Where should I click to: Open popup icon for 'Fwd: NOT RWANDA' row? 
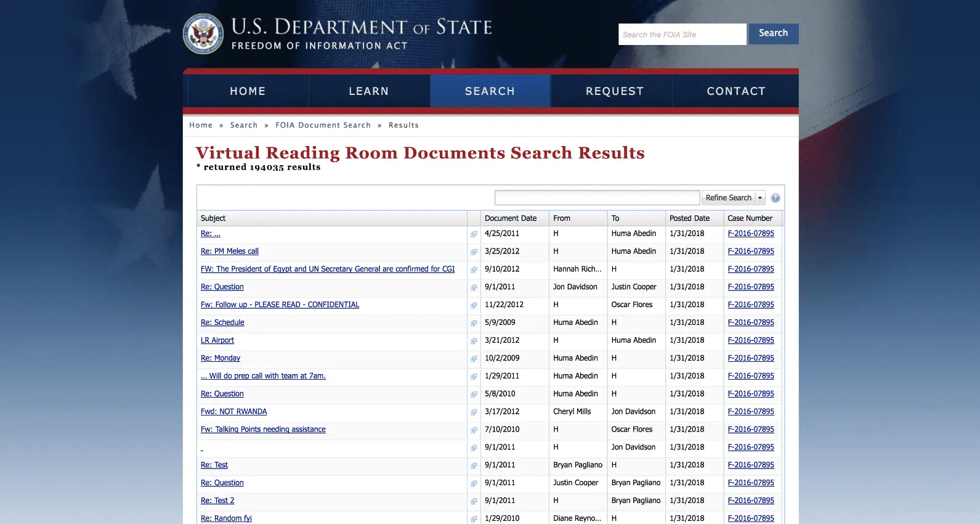pyautogui.click(x=474, y=412)
